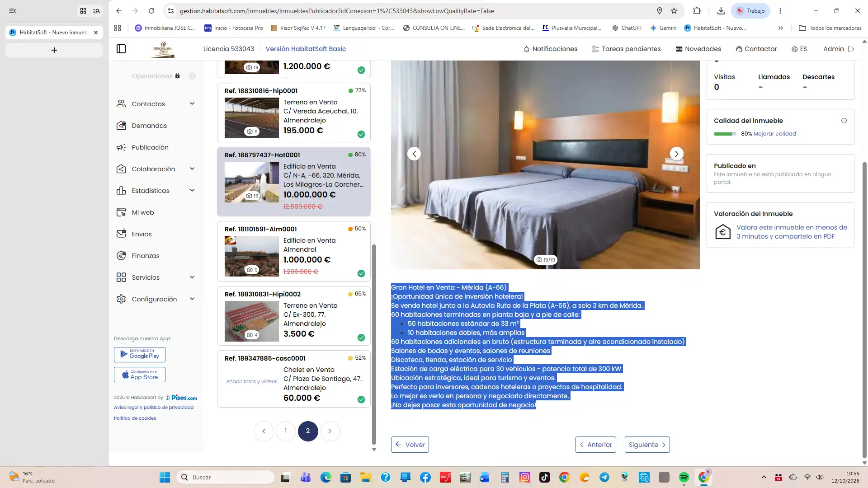Open Notificaciones bell

(550, 49)
